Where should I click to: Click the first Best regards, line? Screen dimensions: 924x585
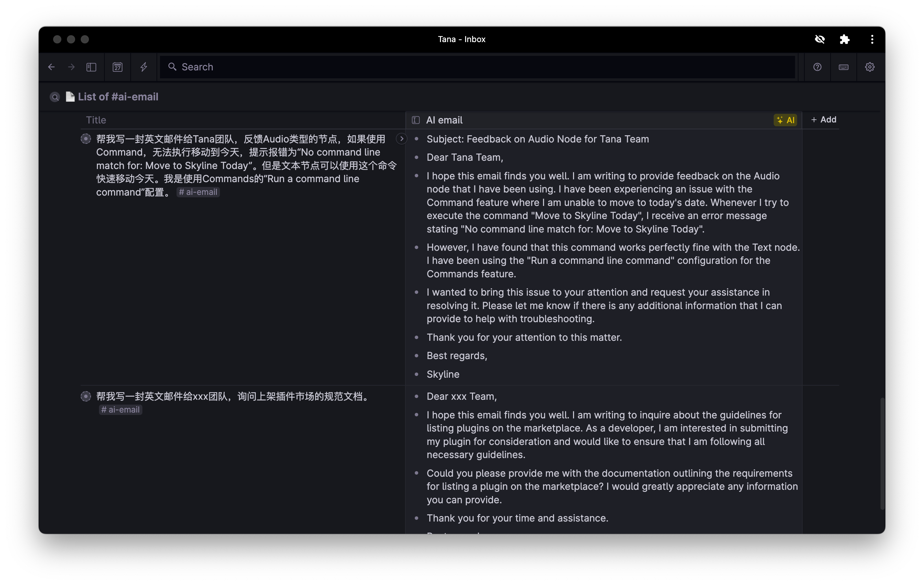tap(457, 356)
